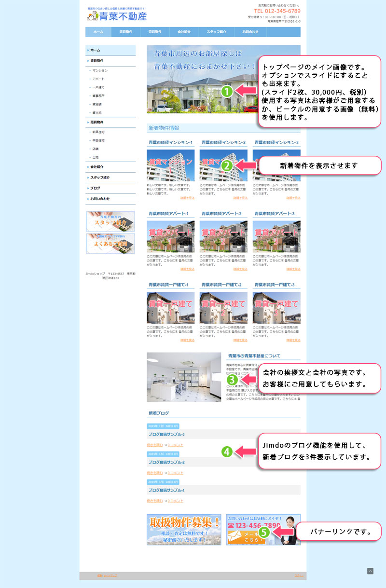Open 中古住宅 in the sidebar submenu
The width and height of the screenshot is (386, 588).
(x=98, y=140)
